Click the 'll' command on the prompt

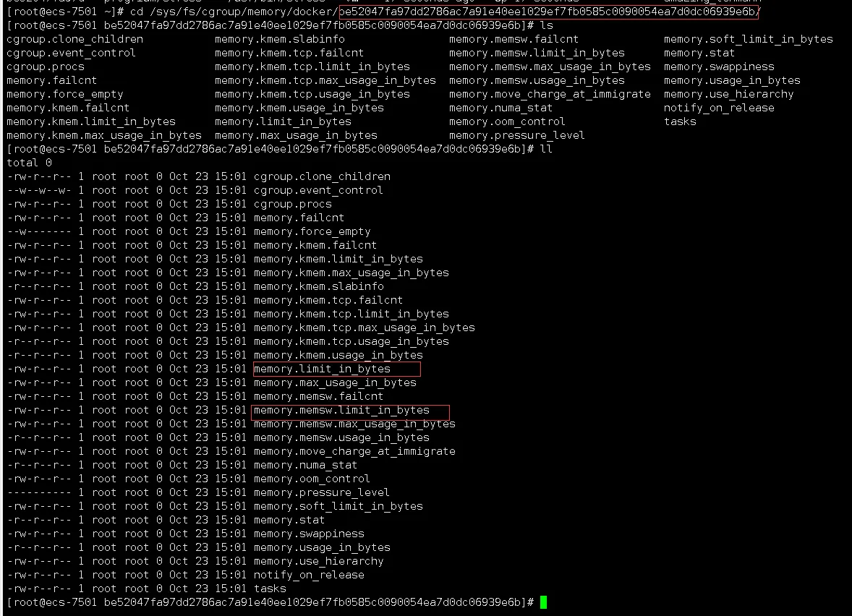tap(545, 150)
